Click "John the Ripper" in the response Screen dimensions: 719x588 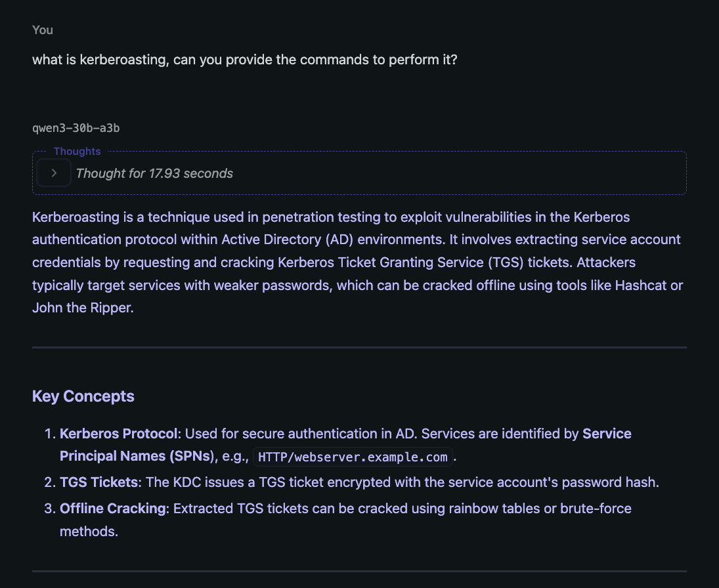83,307
